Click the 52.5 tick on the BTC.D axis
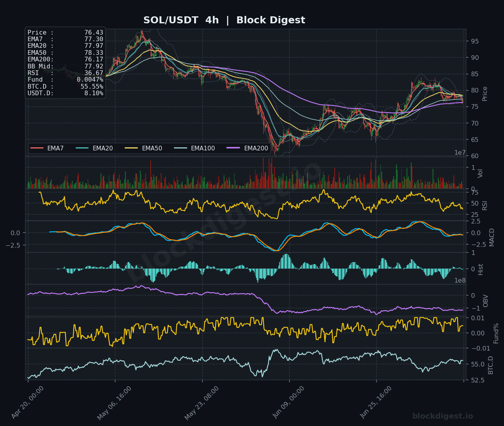 [477, 380]
